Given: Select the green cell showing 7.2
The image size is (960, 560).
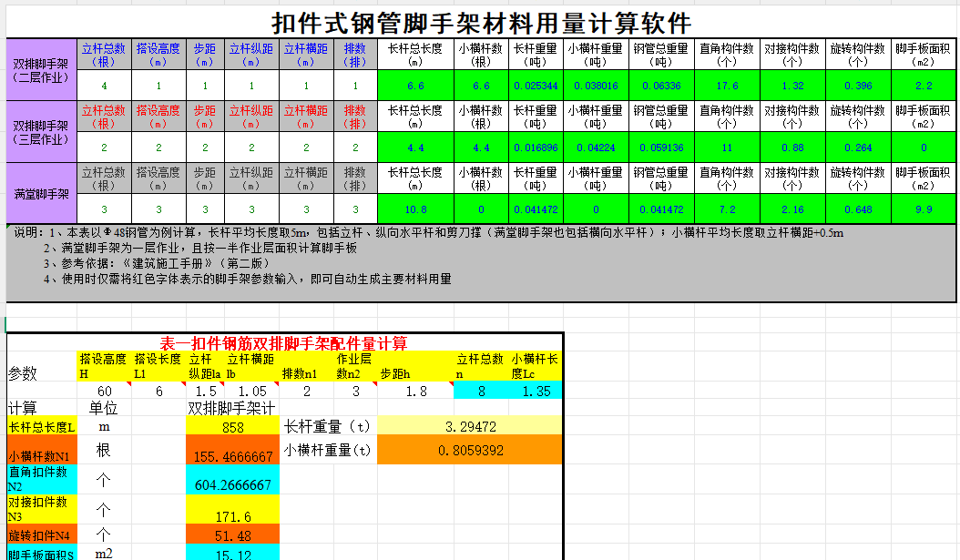Looking at the screenshot, I should click(x=727, y=209).
